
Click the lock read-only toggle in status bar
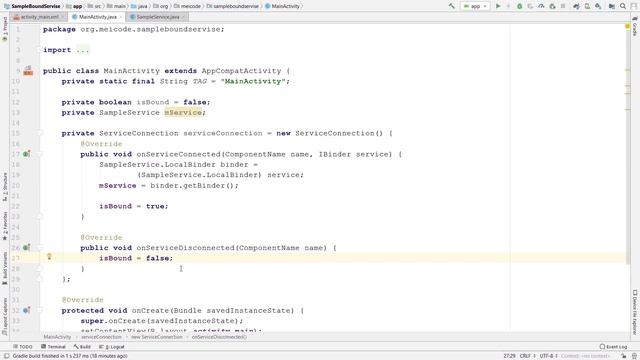pyautogui.click(x=623, y=356)
